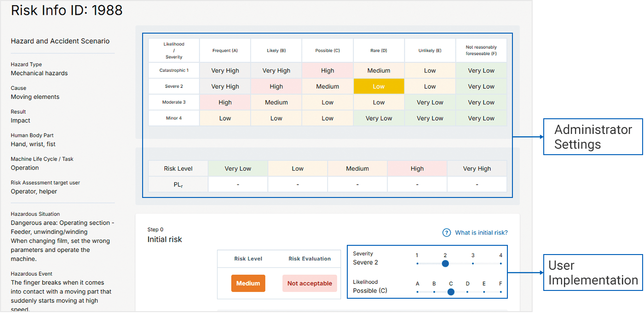644x313 pixels.
Task: Set Severity slider to point 1
Action: coord(417,264)
